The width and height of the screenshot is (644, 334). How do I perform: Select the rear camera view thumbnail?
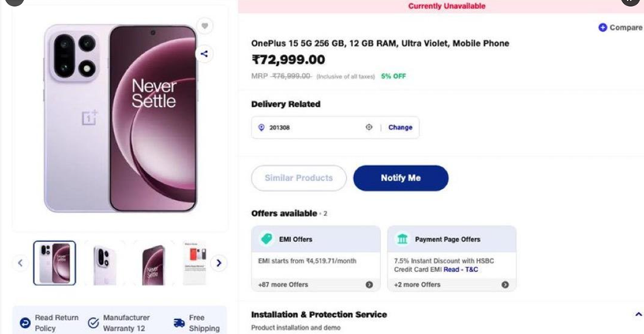(x=105, y=263)
